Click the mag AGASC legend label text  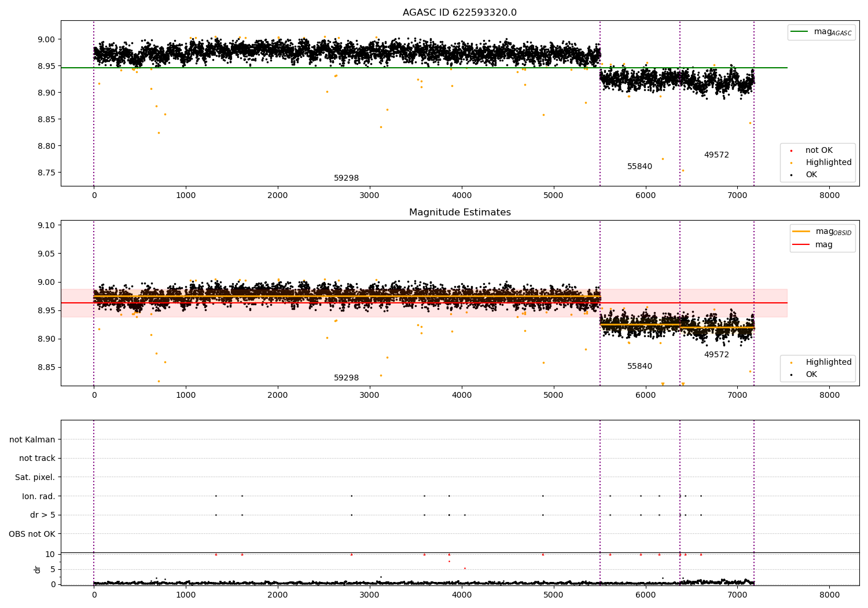pos(833,32)
